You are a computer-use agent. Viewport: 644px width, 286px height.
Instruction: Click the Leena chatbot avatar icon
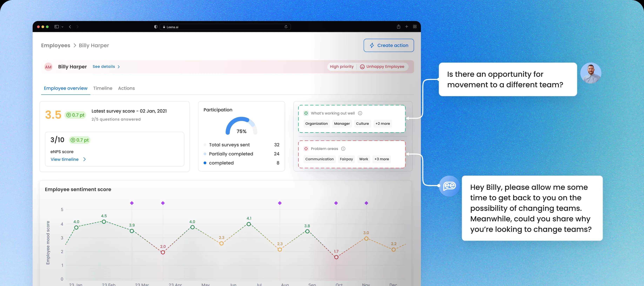pos(449,186)
